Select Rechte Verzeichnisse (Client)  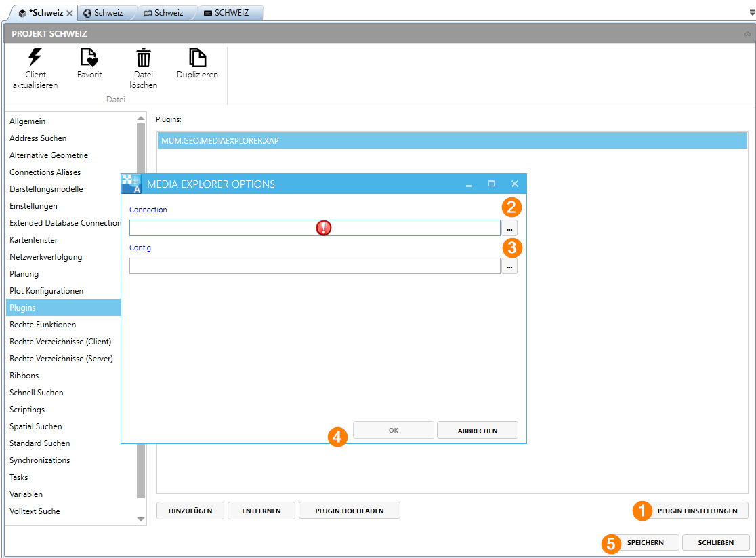pos(60,342)
